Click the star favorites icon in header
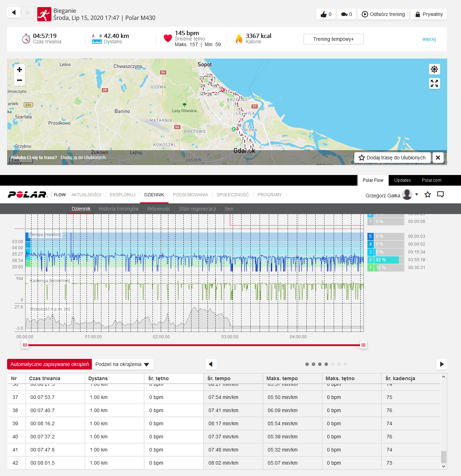Image resolution: width=461 pixels, height=476 pixels. (428, 195)
